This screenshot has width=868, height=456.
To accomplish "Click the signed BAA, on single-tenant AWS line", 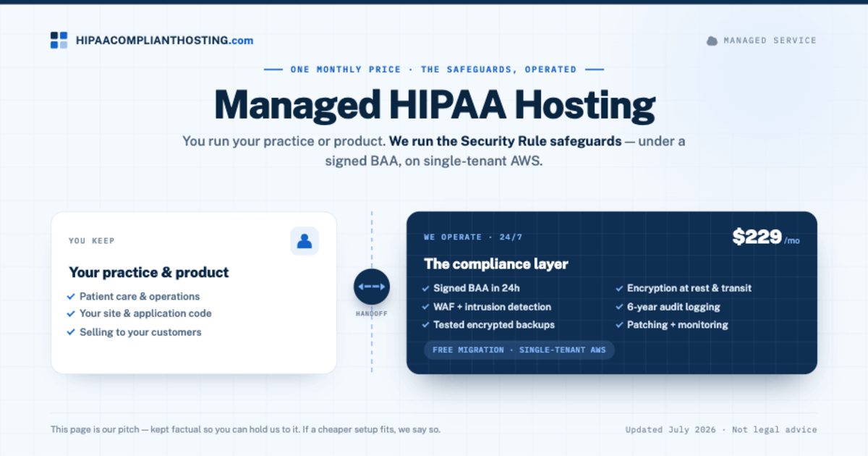I will (434, 161).
